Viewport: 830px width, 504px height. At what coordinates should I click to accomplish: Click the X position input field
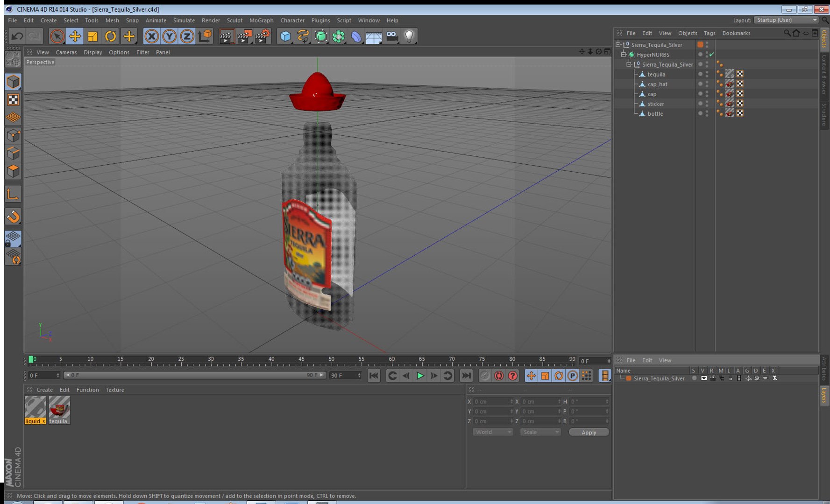click(493, 401)
